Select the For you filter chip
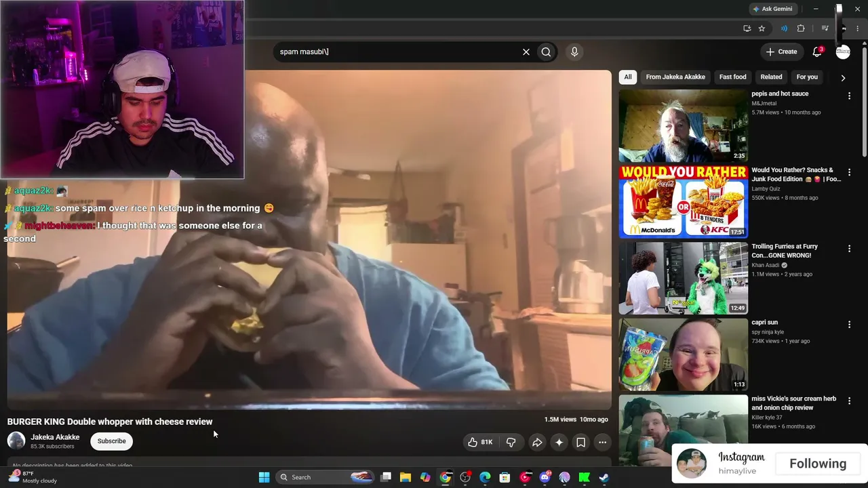 807,77
